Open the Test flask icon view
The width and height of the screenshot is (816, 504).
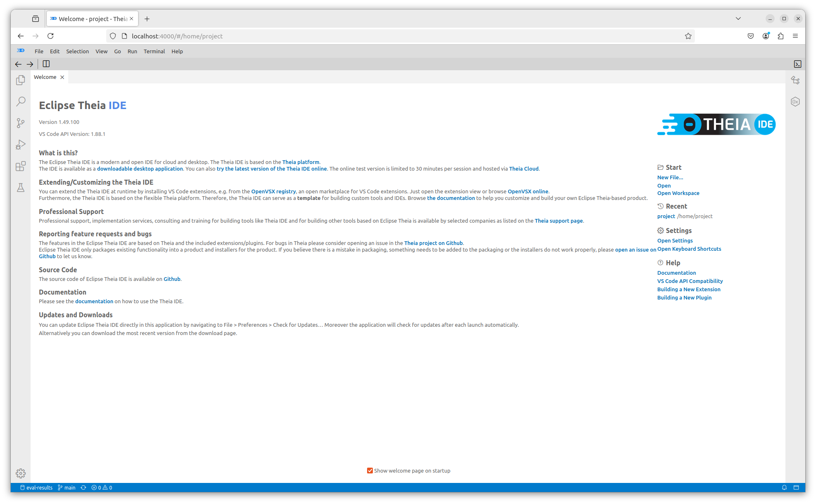coord(21,188)
